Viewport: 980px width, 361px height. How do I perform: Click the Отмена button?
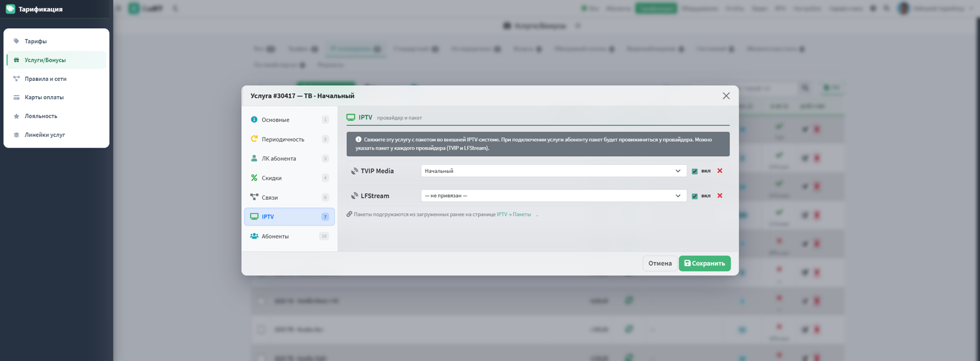pyautogui.click(x=660, y=264)
